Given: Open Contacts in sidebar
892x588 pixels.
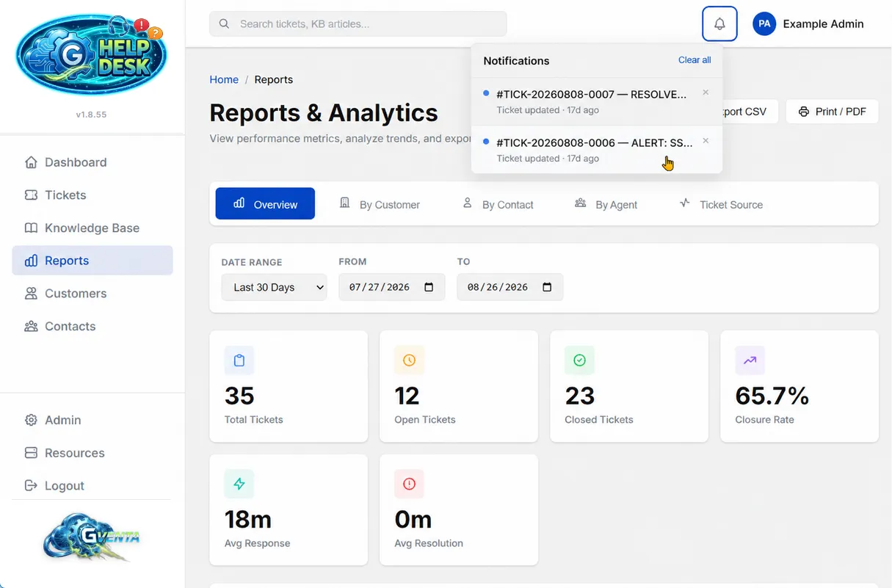Looking at the screenshot, I should coord(93,326).
